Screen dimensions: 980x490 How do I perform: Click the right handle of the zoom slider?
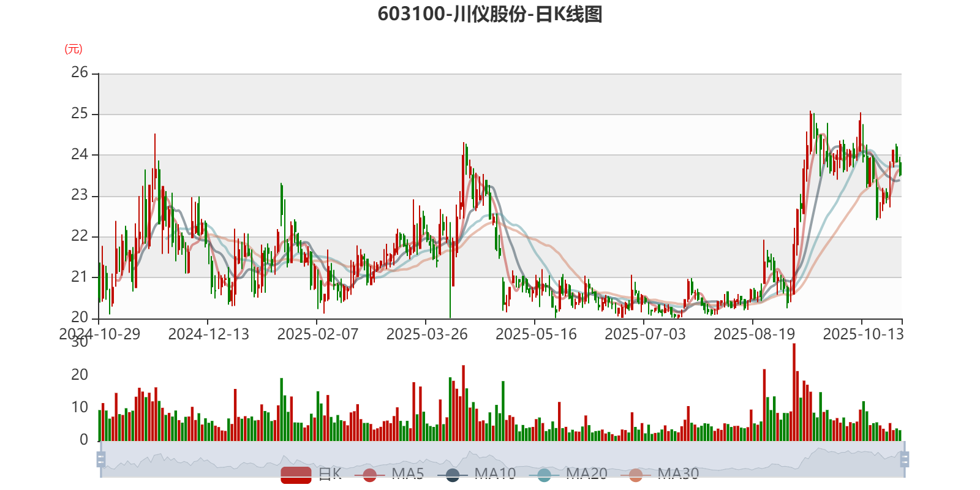tap(905, 459)
